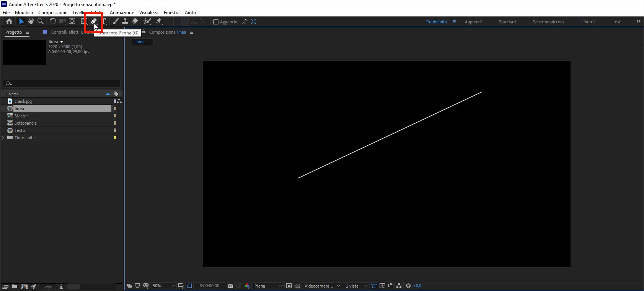The image size is (644, 291).
Task: Open the File menu
Action: (6, 12)
